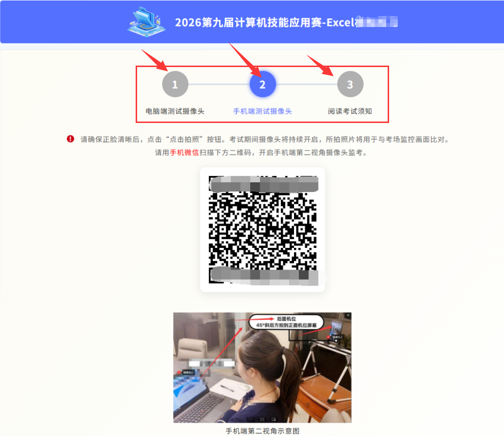This screenshot has width=504, height=436.
Task: Select the 手机端测试摄像头 step label
Action: [262, 111]
